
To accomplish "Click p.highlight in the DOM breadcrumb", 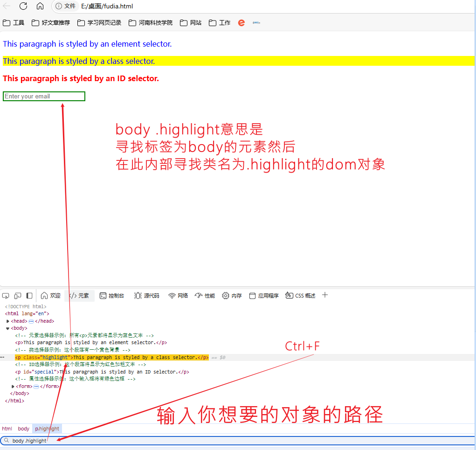I will tap(47, 429).
